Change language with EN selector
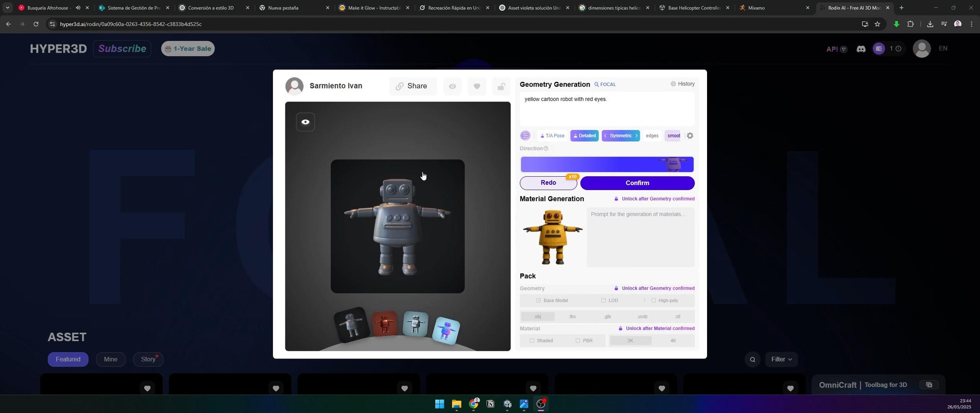Image resolution: width=980 pixels, height=413 pixels. click(x=943, y=48)
